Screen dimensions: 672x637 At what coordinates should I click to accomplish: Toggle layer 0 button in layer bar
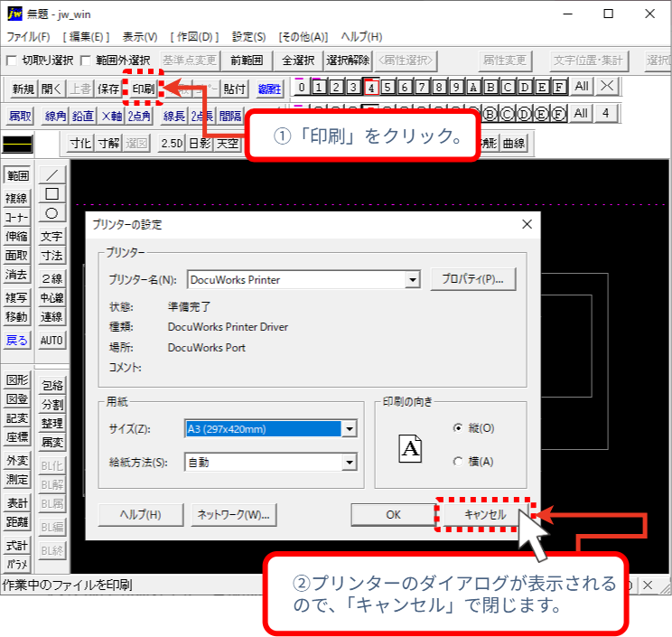pyautogui.click(x=302, y=88)
